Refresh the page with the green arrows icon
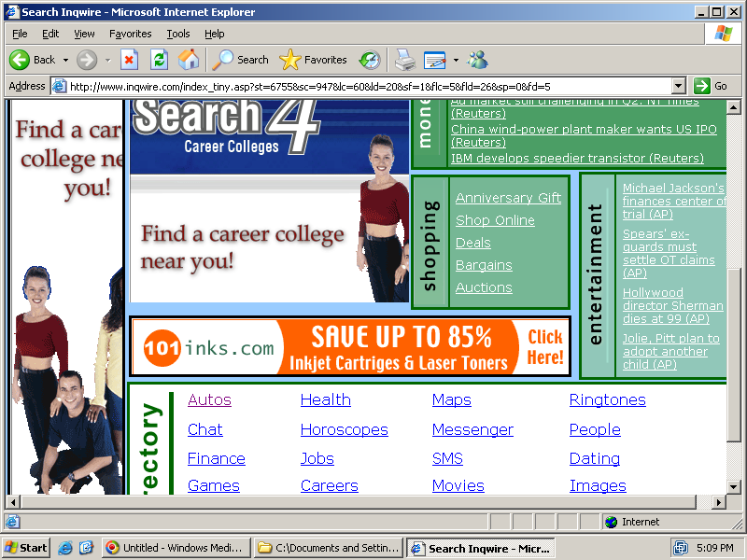This screenshot has width=747, height=560. coord(159,60)
